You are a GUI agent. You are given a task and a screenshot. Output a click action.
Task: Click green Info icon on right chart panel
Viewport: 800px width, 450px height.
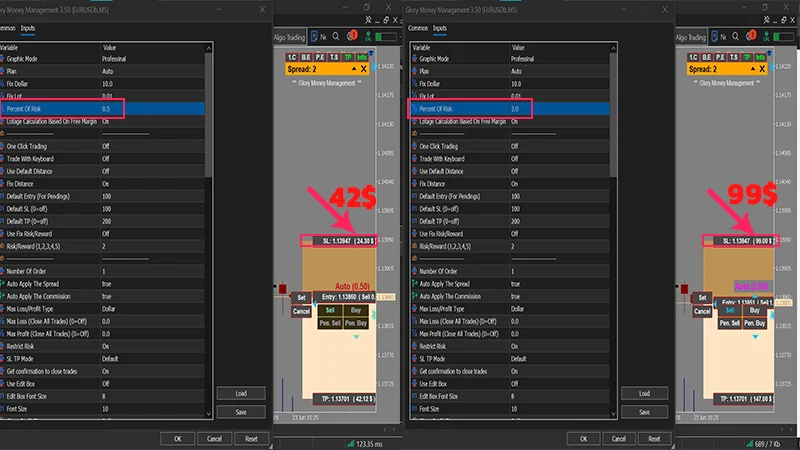point(761,57)
